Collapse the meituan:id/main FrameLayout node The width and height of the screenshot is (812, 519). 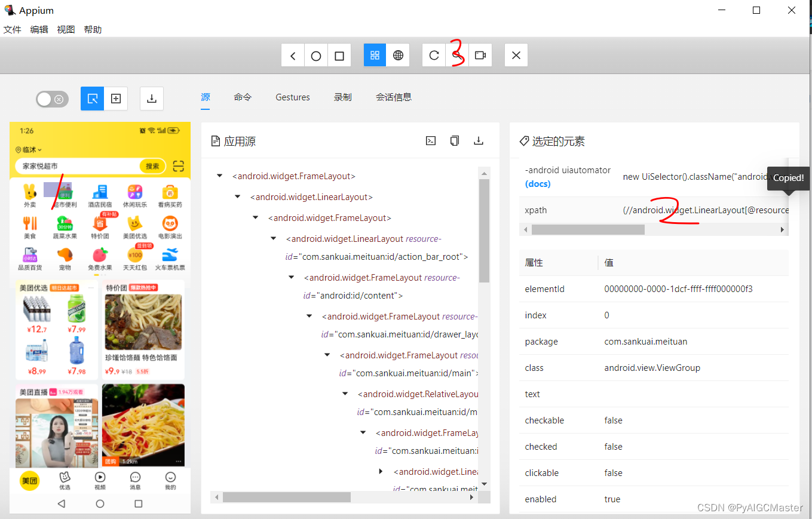[x=327, y=355]
